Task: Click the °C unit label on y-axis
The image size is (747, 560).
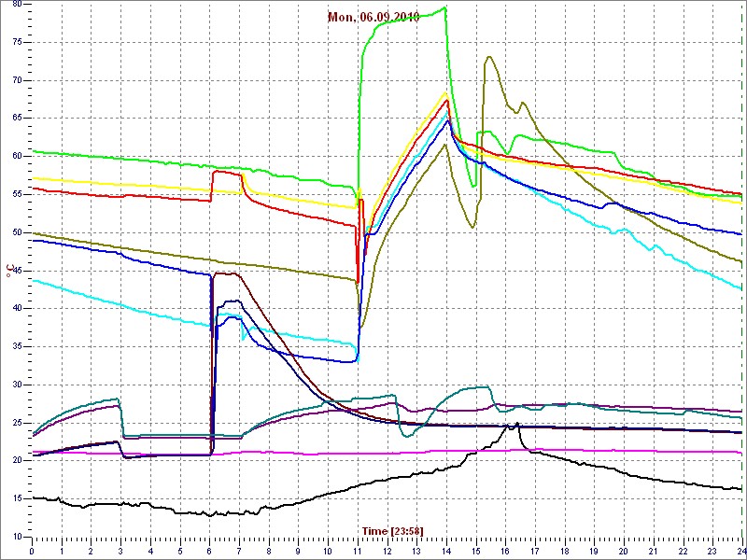Action: pos(9,271)
